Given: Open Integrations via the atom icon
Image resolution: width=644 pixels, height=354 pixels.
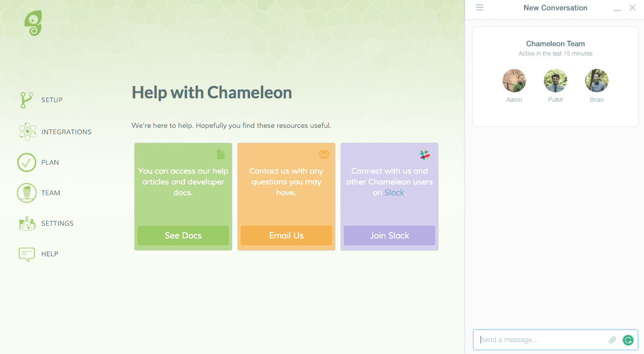Looking at the screenshot, I should [x=27, y=131].
